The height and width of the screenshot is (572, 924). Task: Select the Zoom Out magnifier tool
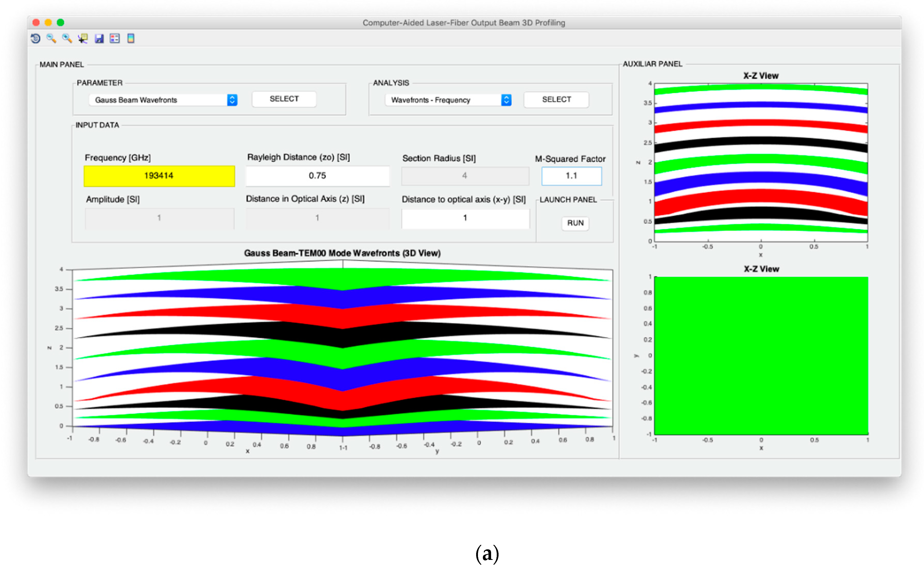click(51, 39)
